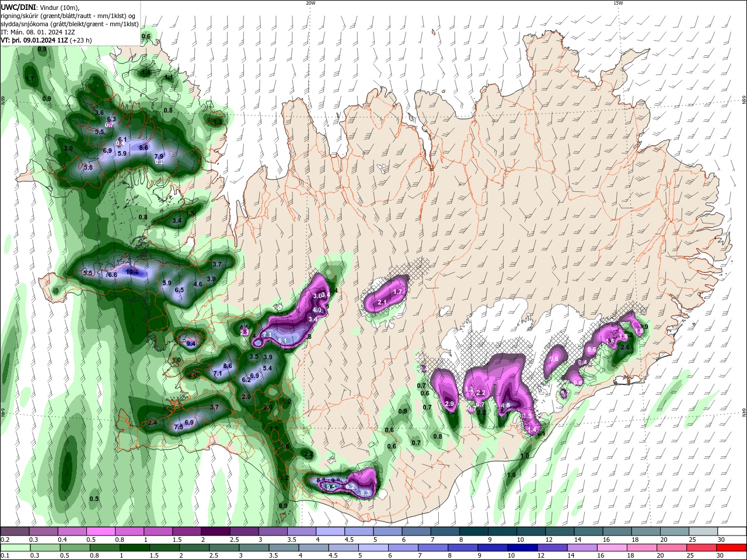
Task: Click the '15W' longitude label
Action: coord(618,3)
